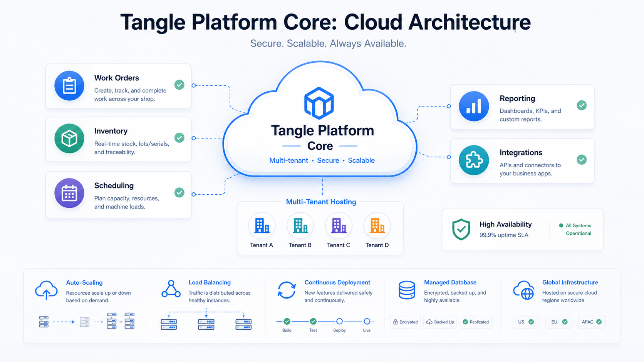Select the Tenant C building icon
The image size is (644, 362).
[339, 225]
